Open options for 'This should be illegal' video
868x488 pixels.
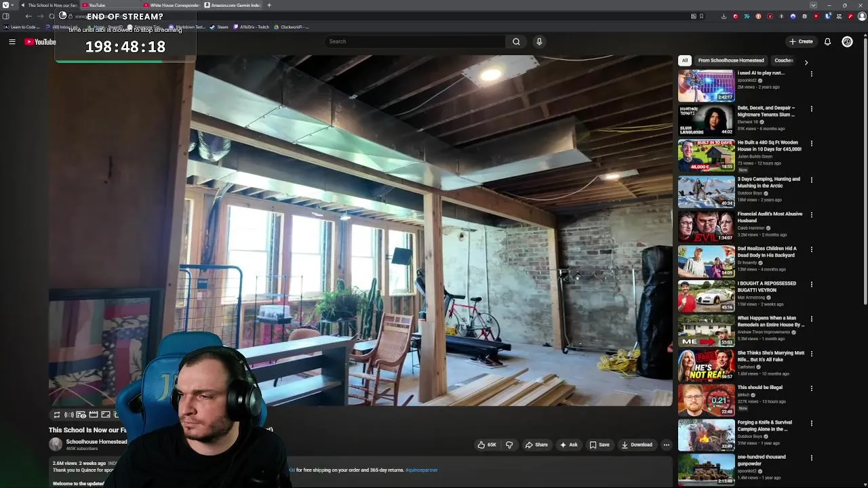811,388
